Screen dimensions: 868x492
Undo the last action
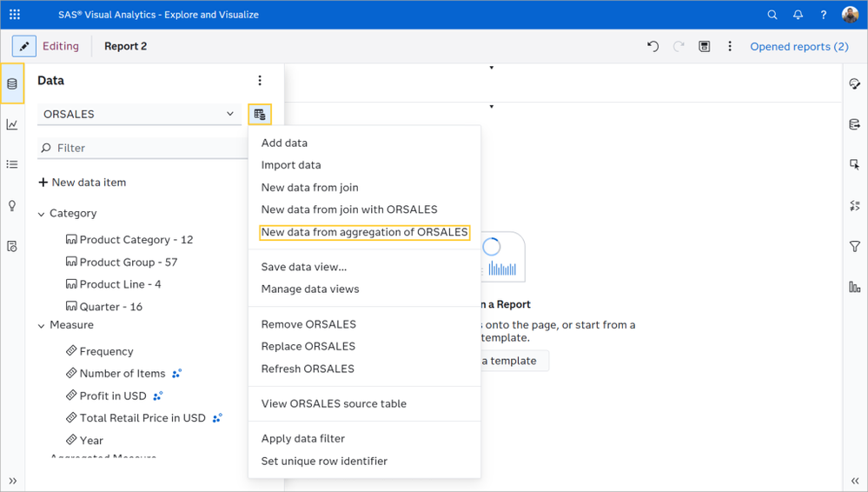click(653, 47)
